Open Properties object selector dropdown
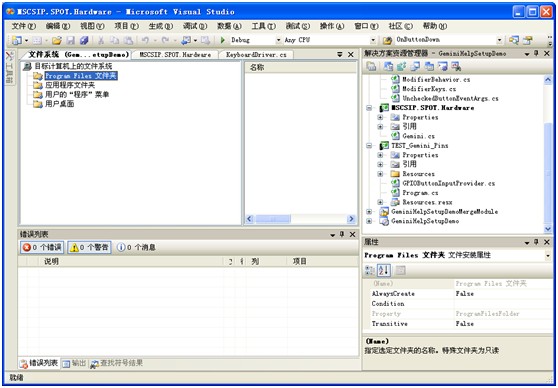The width and height of the screenshot is (558, 388). [x=548, y=256]
